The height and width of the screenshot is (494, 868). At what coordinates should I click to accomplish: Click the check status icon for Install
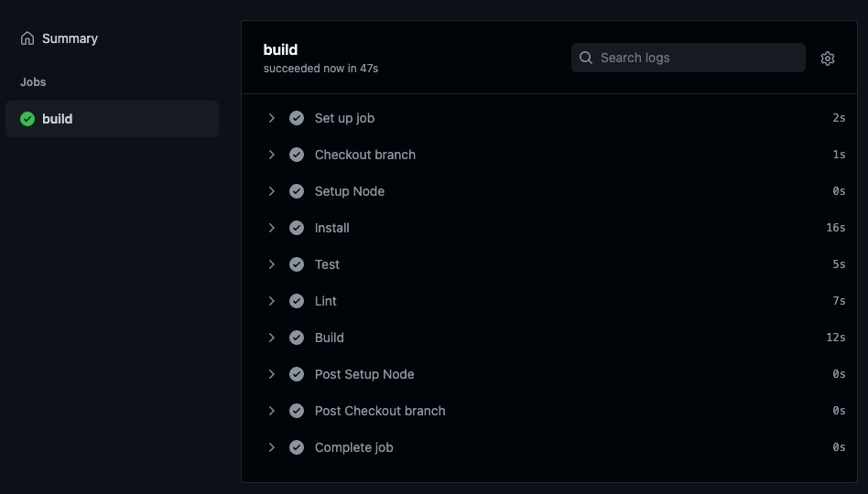297,228
